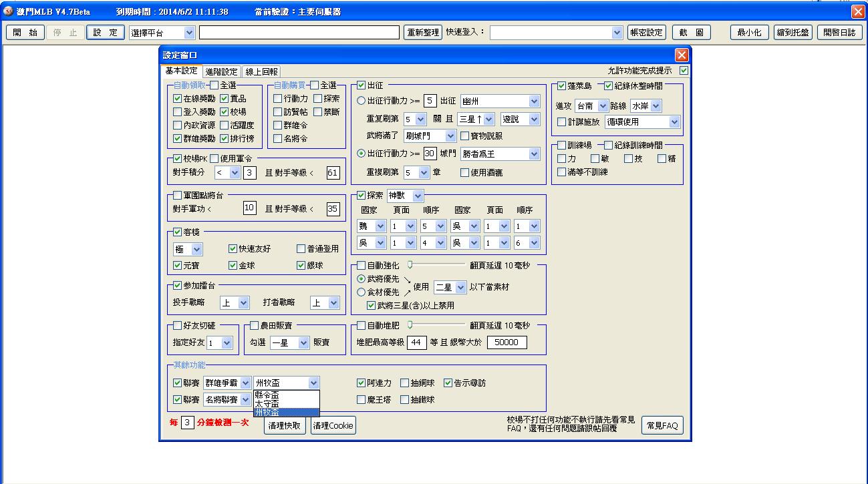The image size is (868, 484).
Task: Adjust the 自動堆肥 delay slider
Action: click(410, 326)
